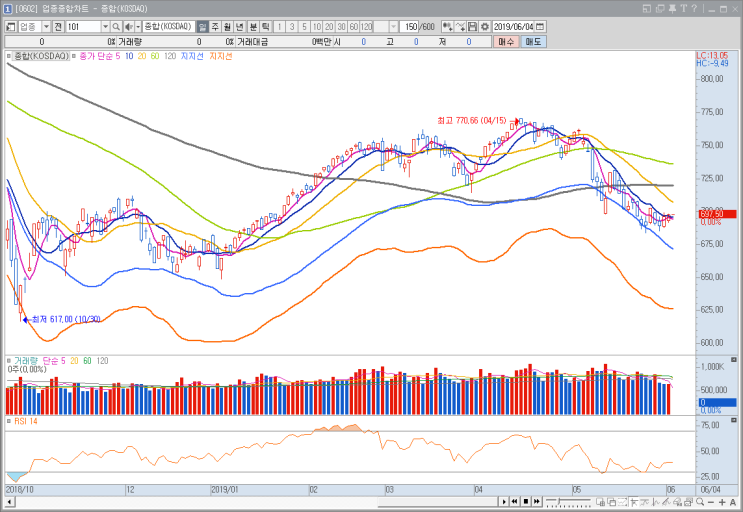This screenshot has width=743, height=512.
Task: Select the 1-minute interval button
Action: coord(279,27)
